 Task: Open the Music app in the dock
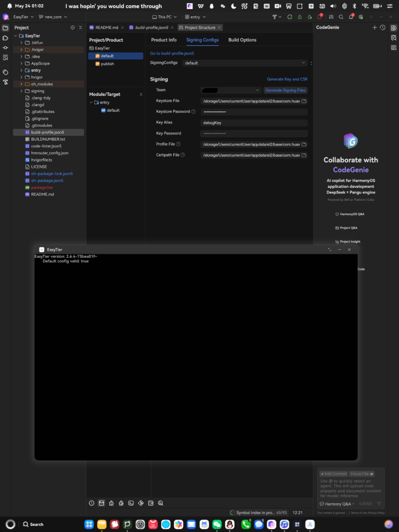coord(284,524)
